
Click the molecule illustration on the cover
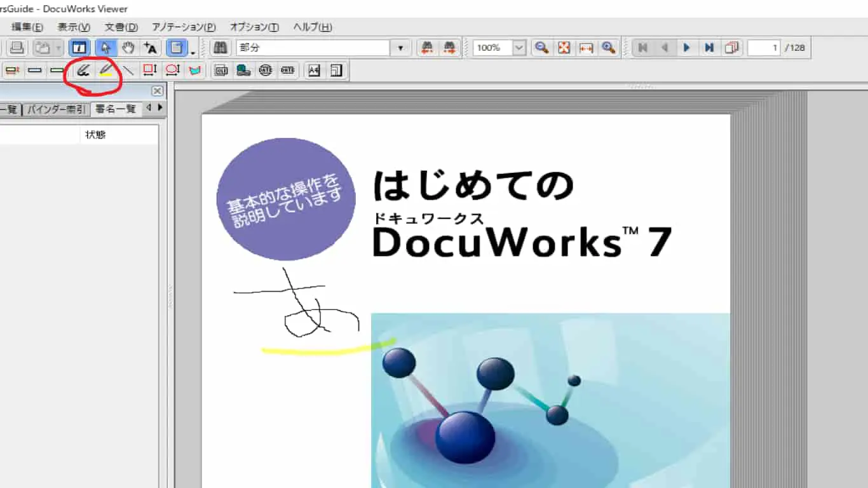[x=550, y=400]
